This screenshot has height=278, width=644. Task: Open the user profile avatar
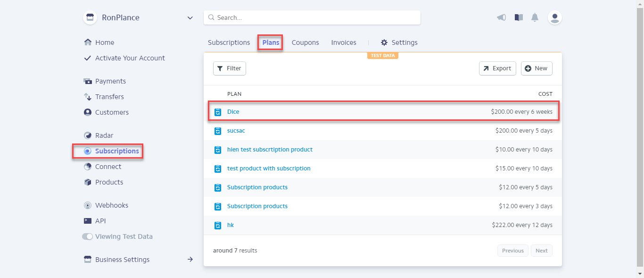(x=555, y=17)
